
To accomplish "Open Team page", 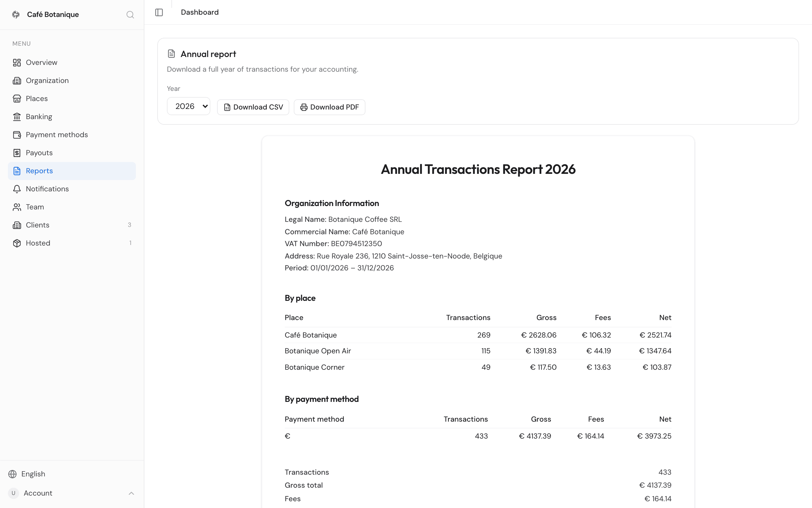I will (72, 207).
